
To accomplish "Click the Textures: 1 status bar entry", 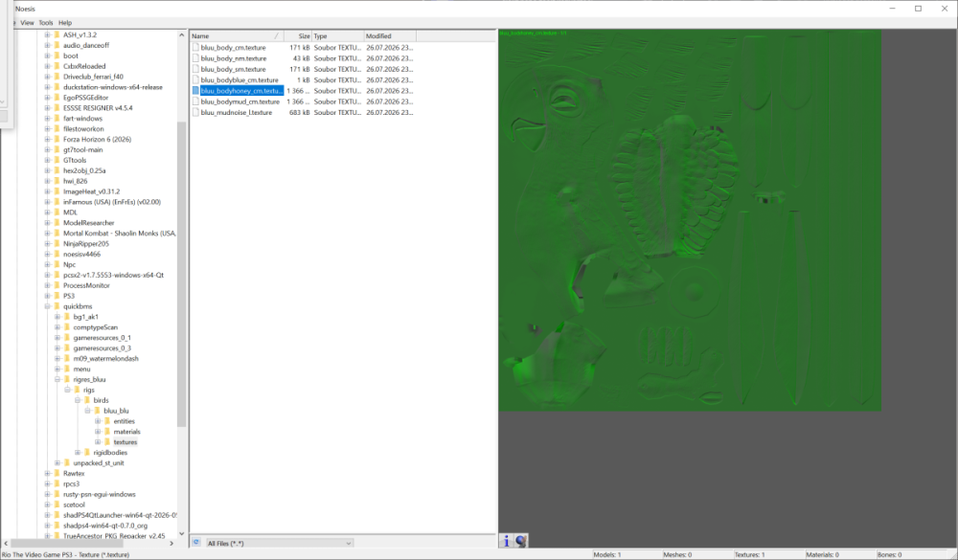I will click(749, 554).
